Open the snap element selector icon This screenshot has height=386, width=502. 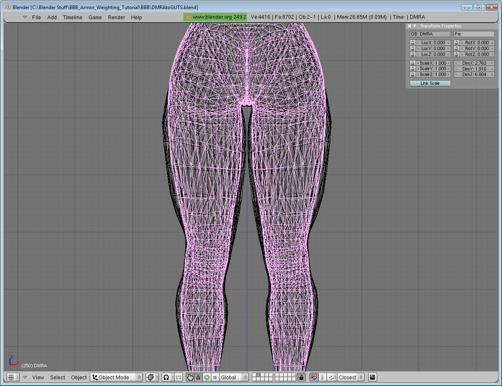pyautogui.click(x=331, y=377)
